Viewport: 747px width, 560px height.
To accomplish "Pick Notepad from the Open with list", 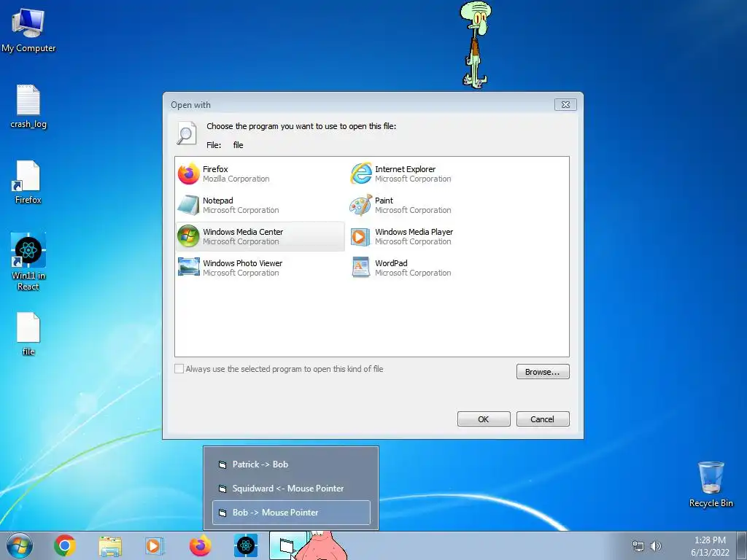I will click(260, 205).
